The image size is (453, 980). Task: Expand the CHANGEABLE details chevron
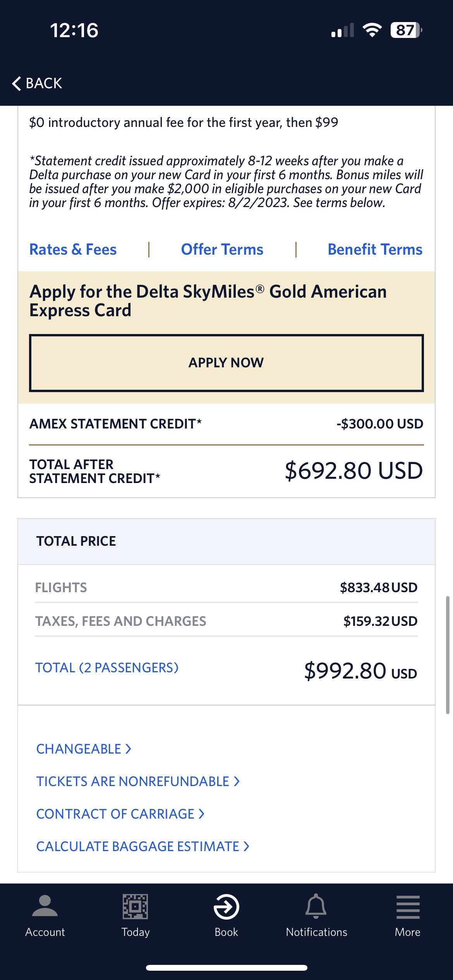pos(128,749)
